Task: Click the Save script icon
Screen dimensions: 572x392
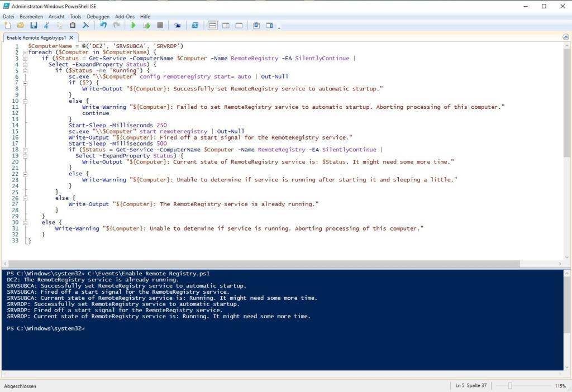Action: pos(34,25)
